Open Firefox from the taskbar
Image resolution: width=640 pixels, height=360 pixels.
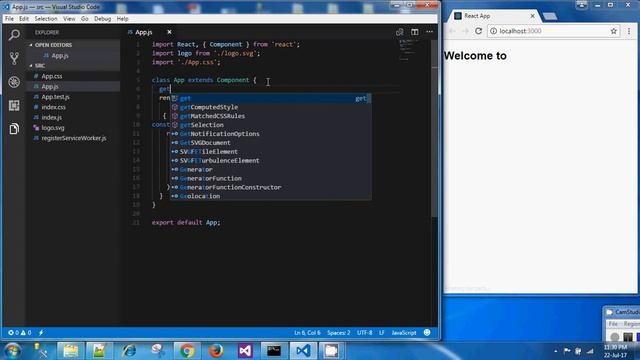tap(216, 351)
